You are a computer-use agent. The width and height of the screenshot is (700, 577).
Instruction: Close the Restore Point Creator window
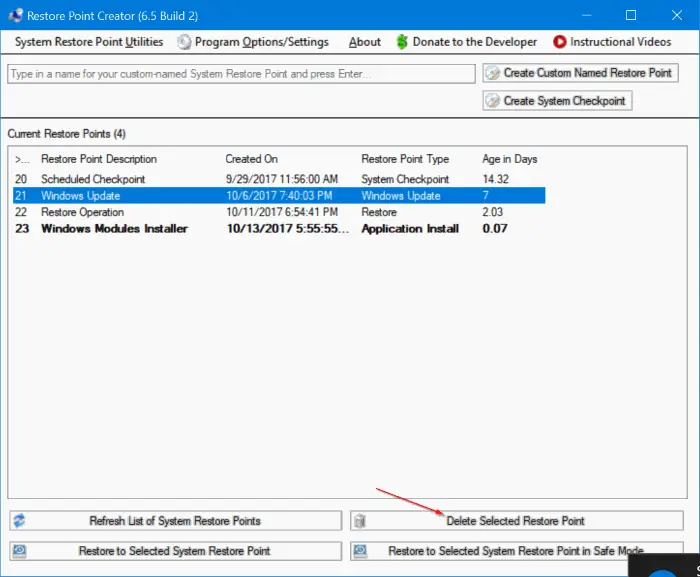pyautogui.click(x=677, y=16)
